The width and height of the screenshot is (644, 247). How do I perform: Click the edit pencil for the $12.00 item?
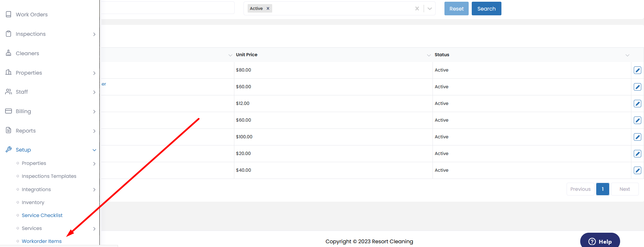pos(637,104)
